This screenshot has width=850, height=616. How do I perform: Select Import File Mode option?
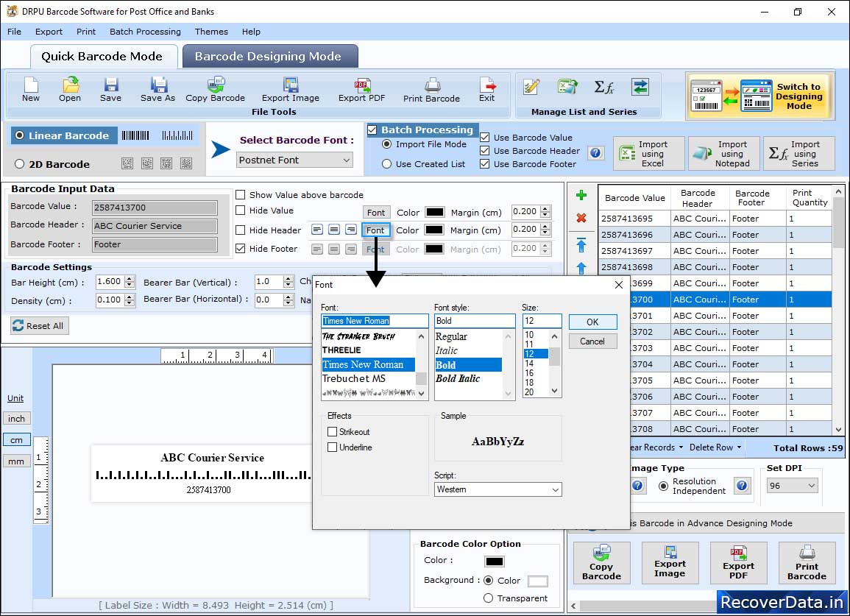coord(386,144)
